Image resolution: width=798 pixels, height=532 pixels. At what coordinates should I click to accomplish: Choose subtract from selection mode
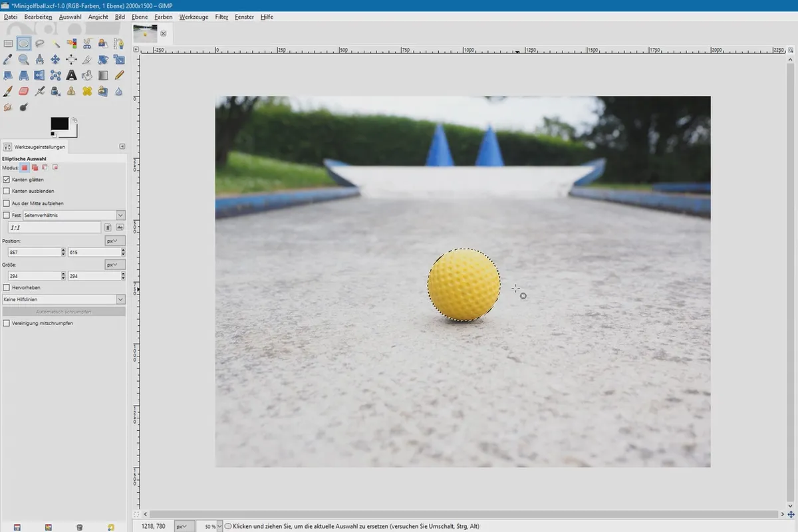(x=45, y=168)
